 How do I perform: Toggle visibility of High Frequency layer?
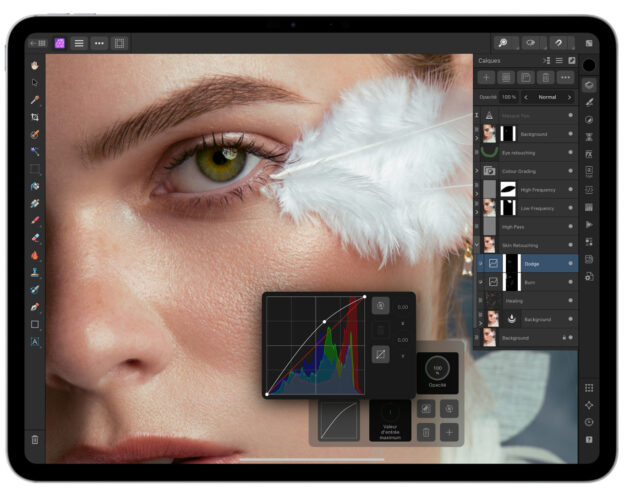tap(570, 189)
